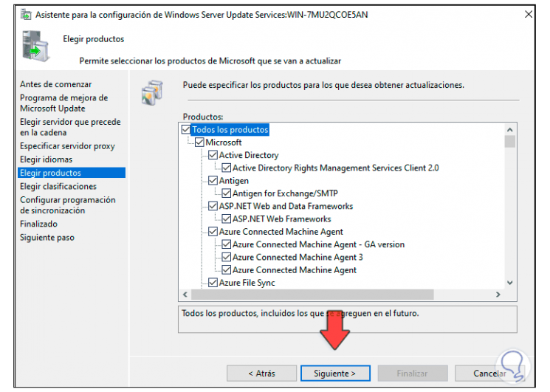
Task: Open Programa de mejora de Microsoft Update step
Action: (63, 103)
